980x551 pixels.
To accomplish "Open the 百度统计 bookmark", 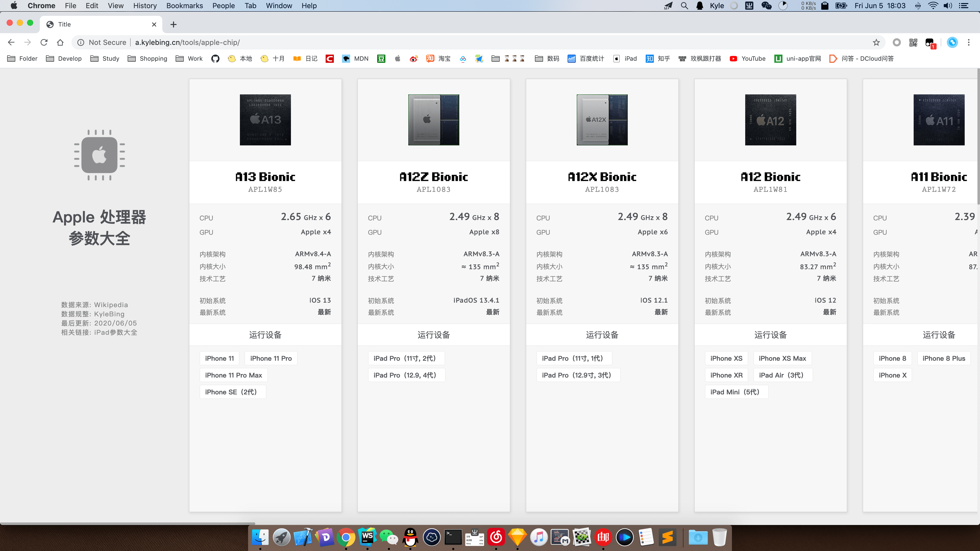I will (585, 59).
